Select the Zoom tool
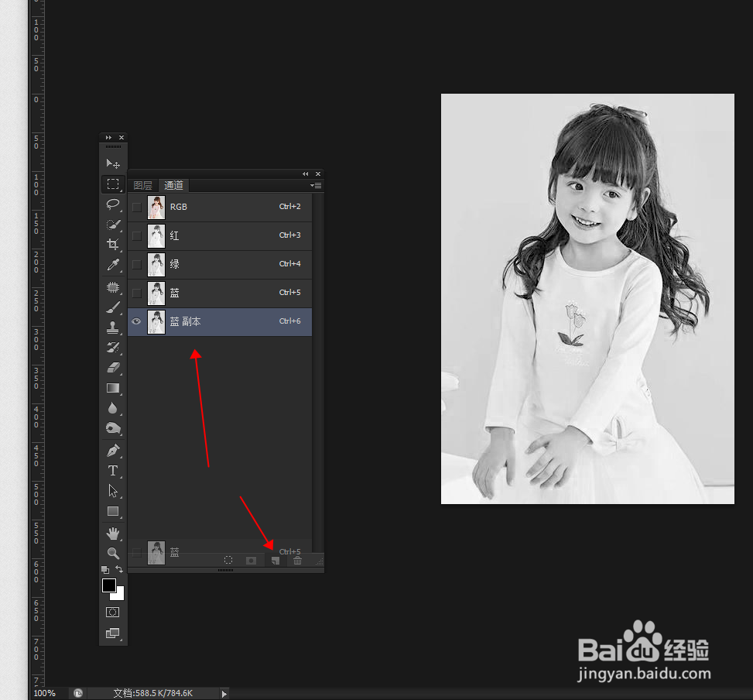The width and height of the screenshot is (753, 700). click(x=113, y=554)
